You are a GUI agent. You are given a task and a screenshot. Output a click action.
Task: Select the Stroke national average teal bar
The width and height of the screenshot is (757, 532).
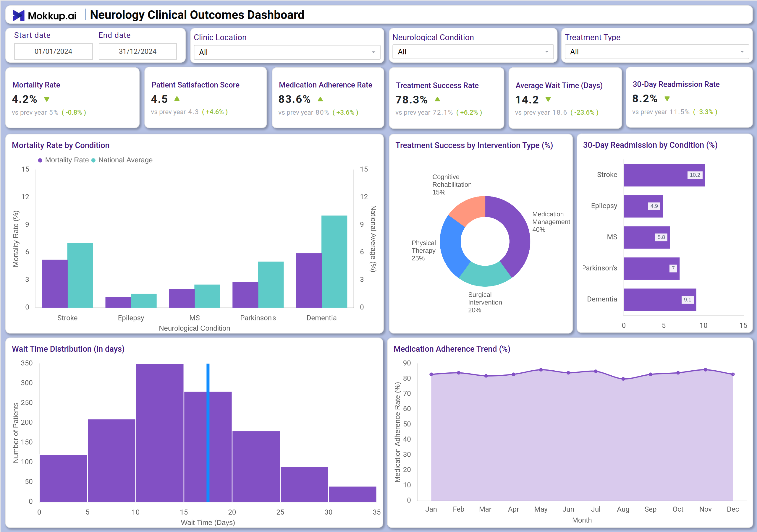click(x=80, y=275)
